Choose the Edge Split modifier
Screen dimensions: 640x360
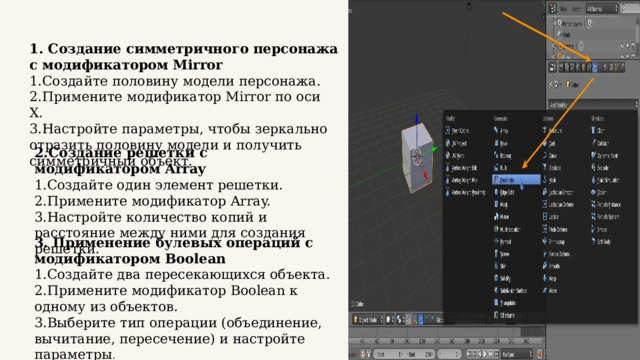[504, 192]
